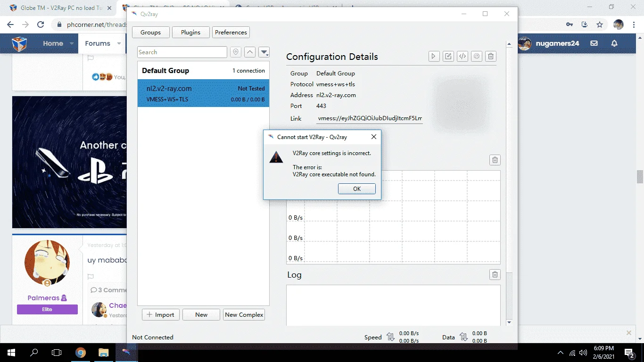Open the Chrome three-dot menu

click(634, 25)
